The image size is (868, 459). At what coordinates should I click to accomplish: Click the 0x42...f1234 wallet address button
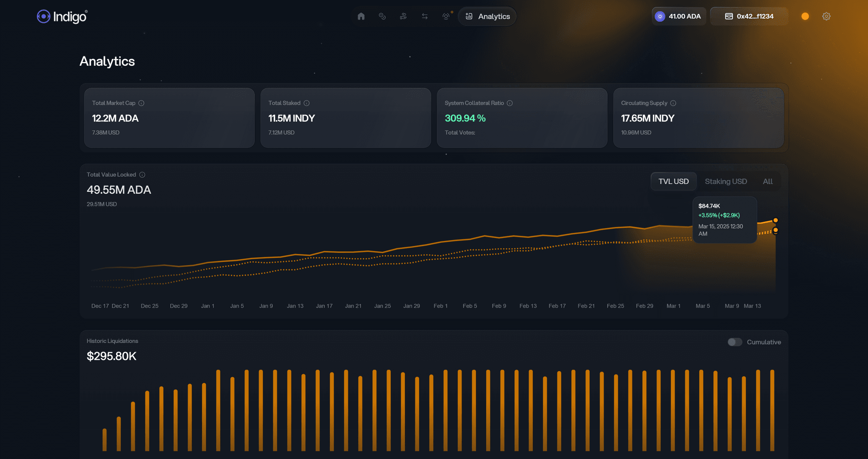(749, 16)
